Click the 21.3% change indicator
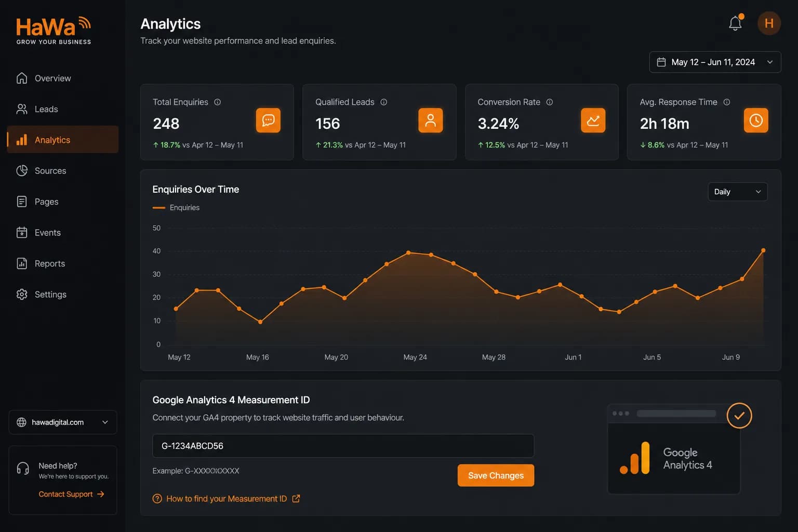Image resolution: width=798 pixels, height=532 pixels. pyautogui.click(x=329, y=145)
